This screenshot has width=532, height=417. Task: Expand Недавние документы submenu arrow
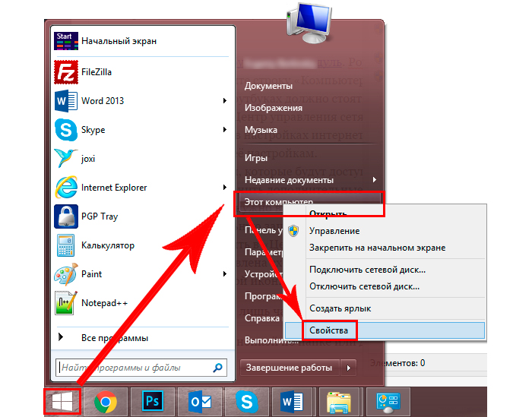click(375, 180)
